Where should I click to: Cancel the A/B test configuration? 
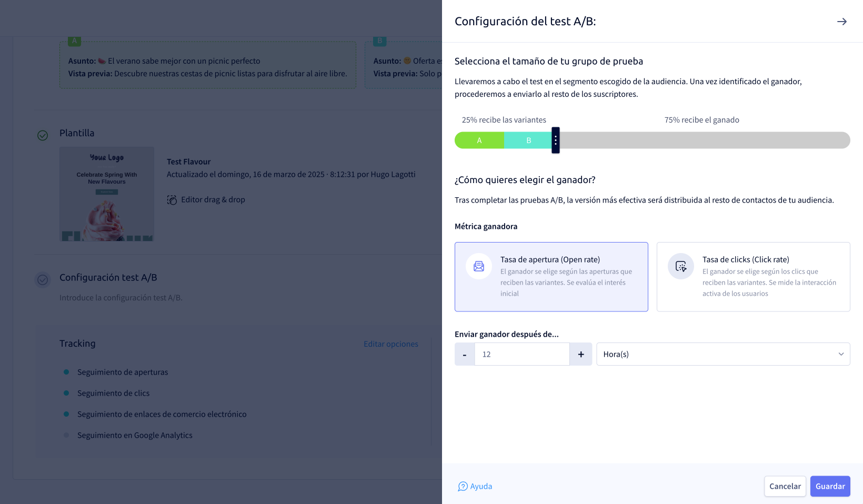(x=785, y=486)
